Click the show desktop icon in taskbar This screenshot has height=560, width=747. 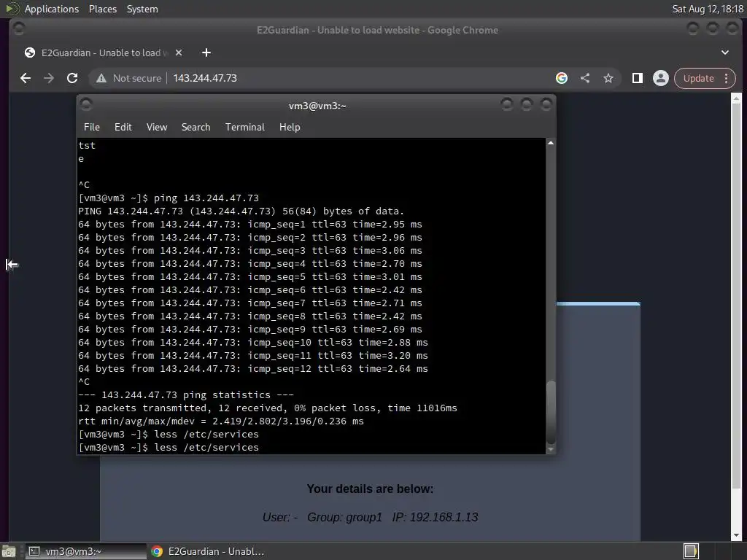point(9,551)
